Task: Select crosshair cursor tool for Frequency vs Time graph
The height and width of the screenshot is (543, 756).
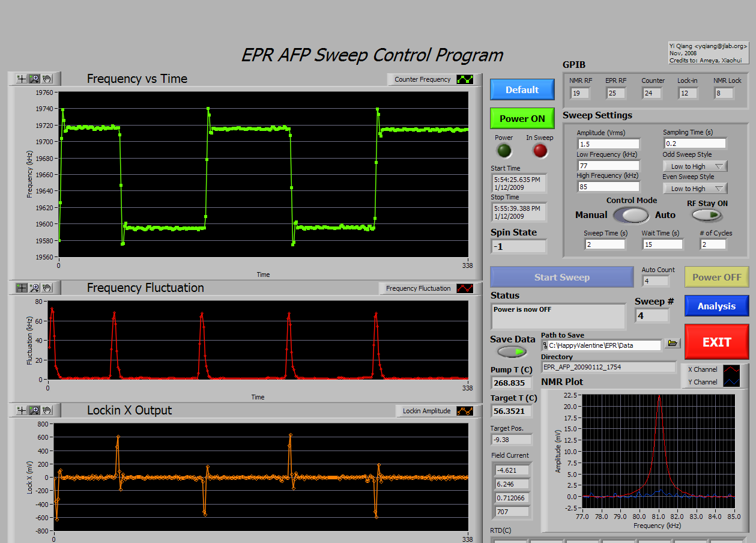Action: point(22,79)
